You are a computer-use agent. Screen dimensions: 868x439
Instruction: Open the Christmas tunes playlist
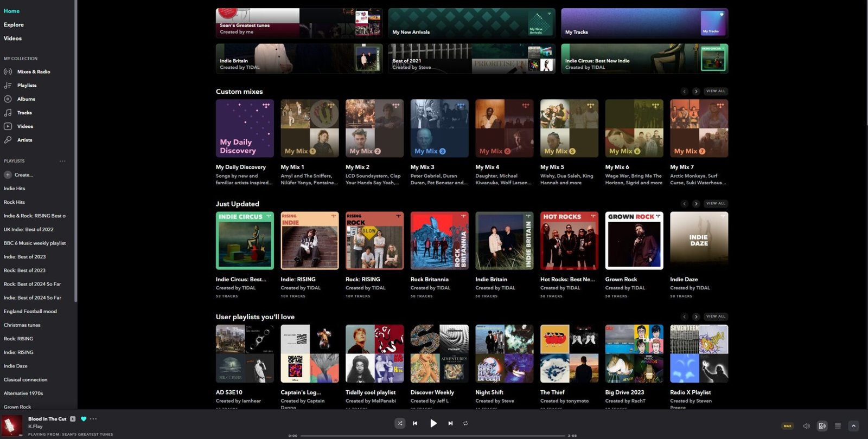point(22,325)
